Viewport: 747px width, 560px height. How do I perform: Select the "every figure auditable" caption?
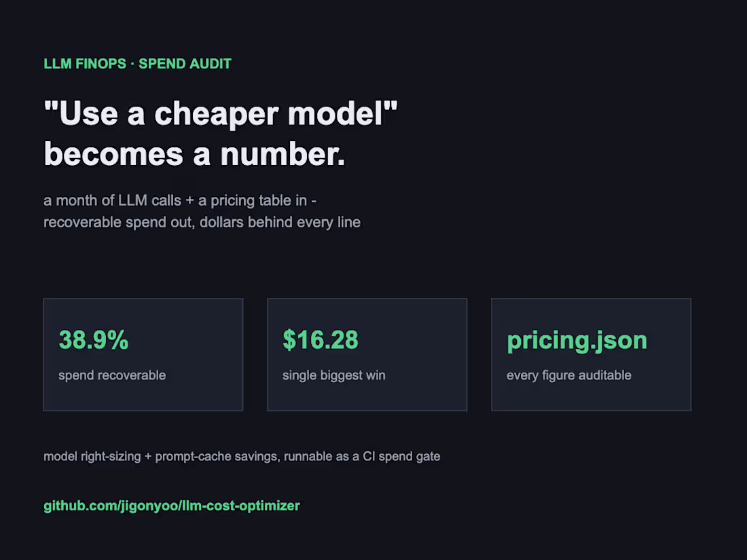pyautogui.click(x=569, y=375)
